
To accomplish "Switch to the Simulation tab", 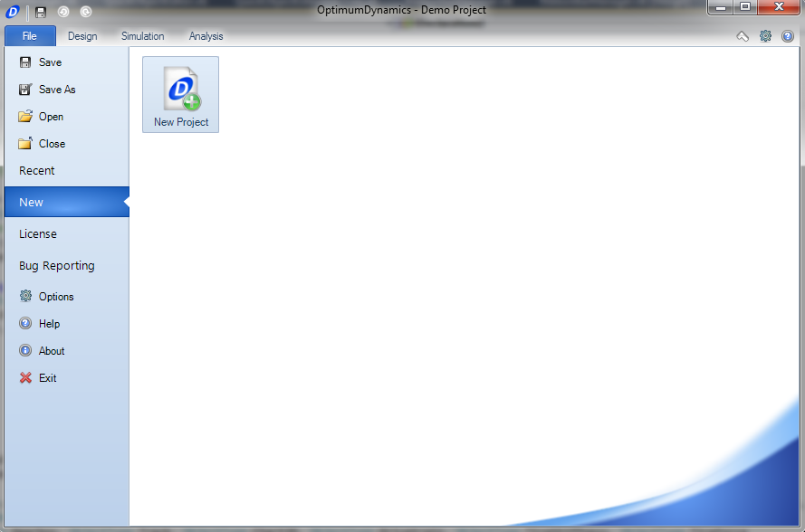I will 143,36.
